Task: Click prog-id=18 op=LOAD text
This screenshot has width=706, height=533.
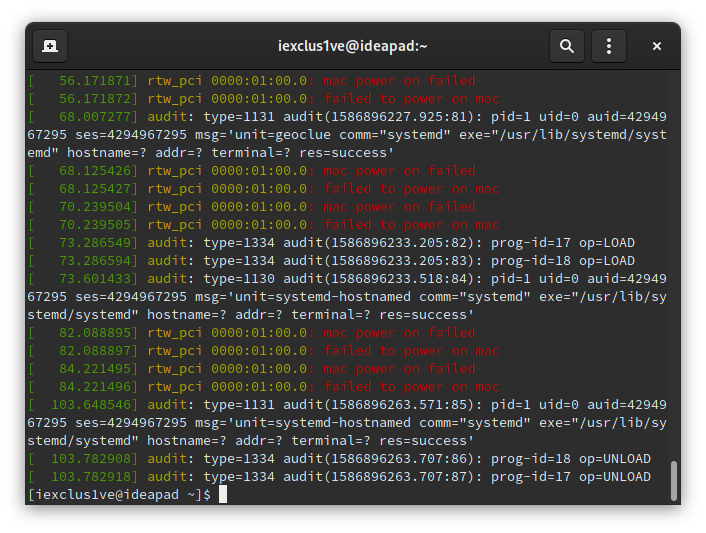Action: (563, 261)
